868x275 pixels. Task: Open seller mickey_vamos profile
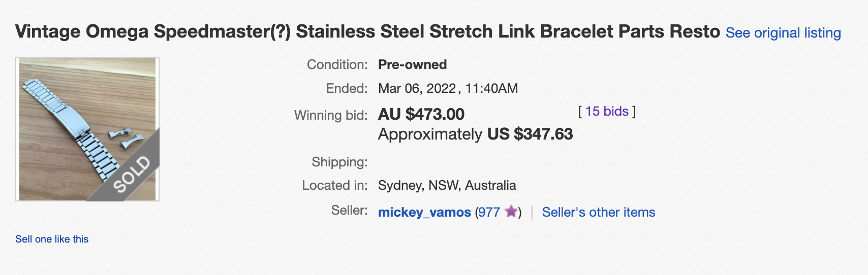click(x=424, y=212)
